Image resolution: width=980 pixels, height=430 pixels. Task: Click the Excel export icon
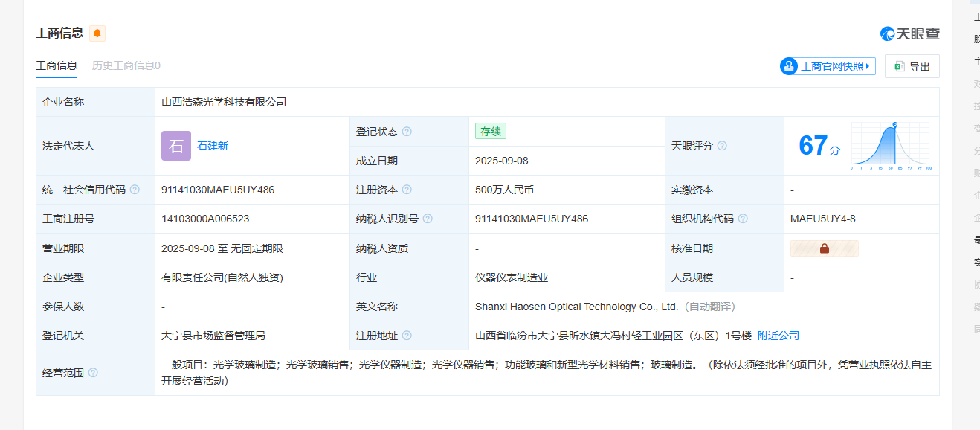point(899,66)
